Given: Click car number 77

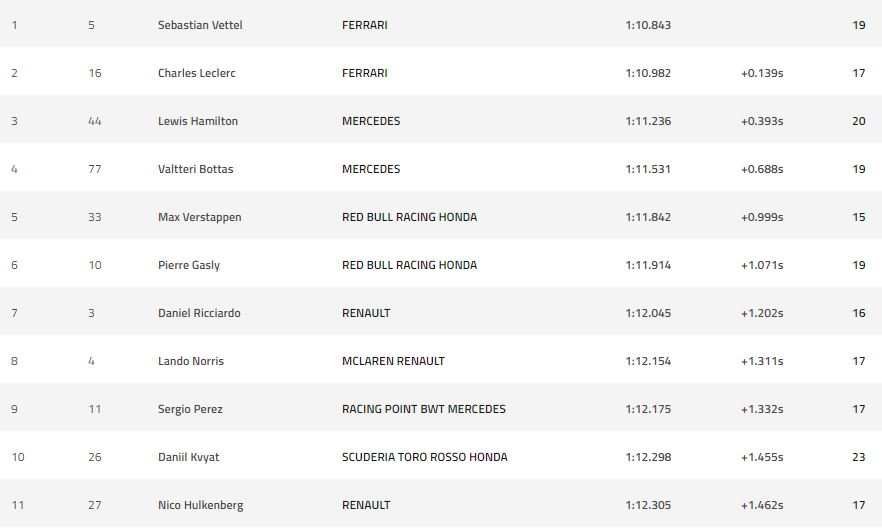Looking at the screenshot, I should click(95, 169).
